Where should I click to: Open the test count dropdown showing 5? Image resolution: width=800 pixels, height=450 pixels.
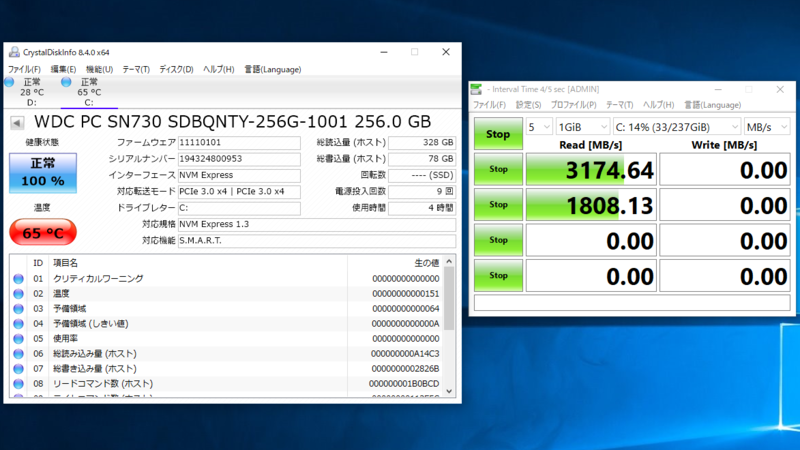pos(539,127)
